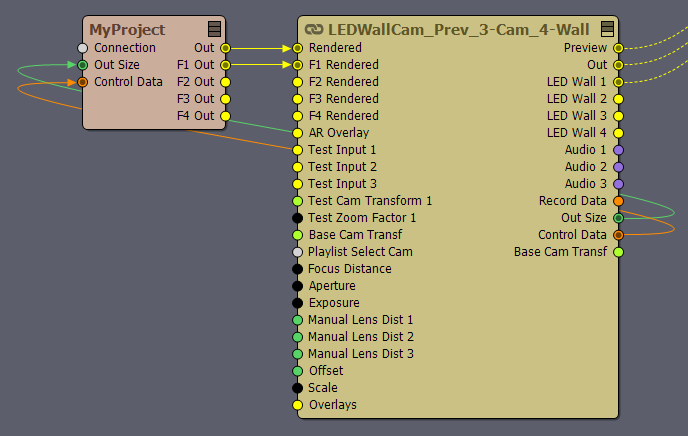
Task: Select the LED Wall 3 output pin
Action: click(618, 116)
